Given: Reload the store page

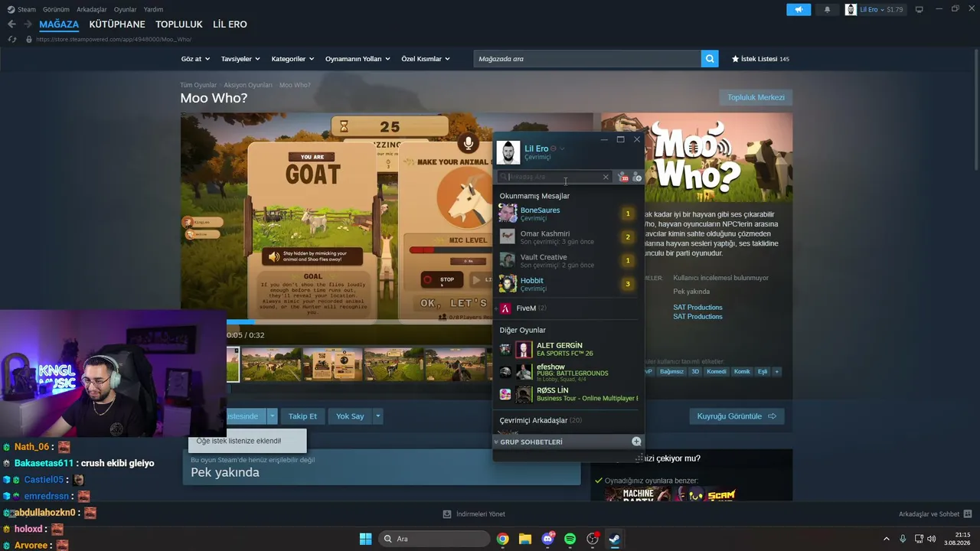Looking at the screenshot, I should click(x=12, y=39).
